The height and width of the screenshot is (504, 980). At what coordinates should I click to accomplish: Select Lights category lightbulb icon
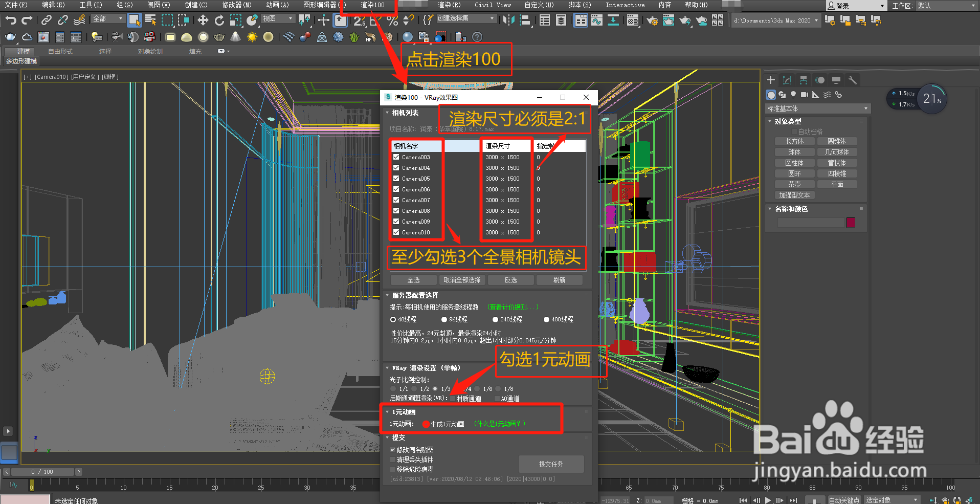793,95
